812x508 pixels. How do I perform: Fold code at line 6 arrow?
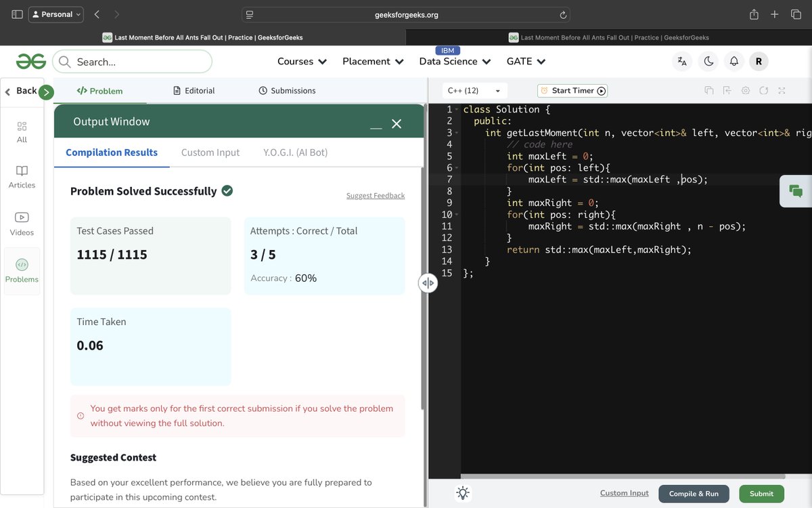tap(457, 168)
